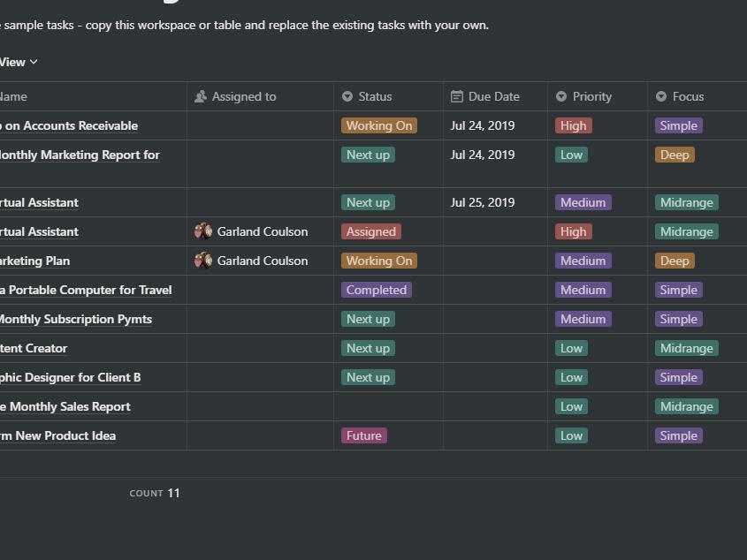Viewport: 747px width, 560px height.
Task: Click the COUNT 11 summary footer
Action: 155,493
